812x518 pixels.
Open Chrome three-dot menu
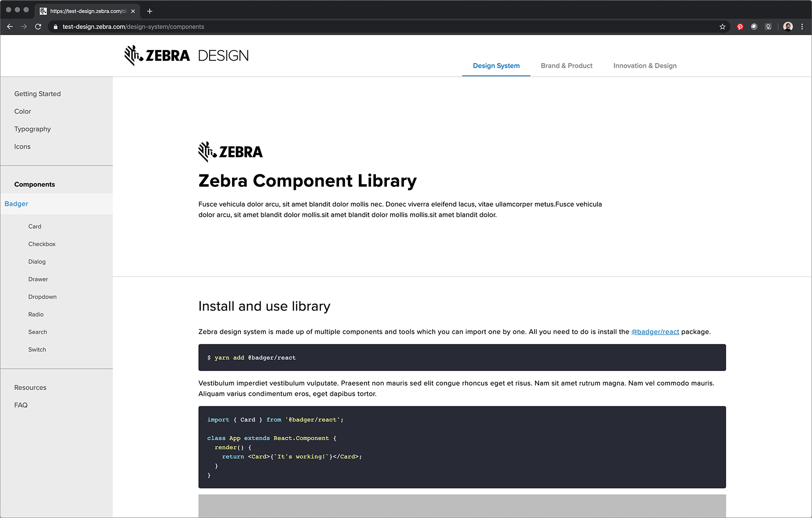(802, 27)
